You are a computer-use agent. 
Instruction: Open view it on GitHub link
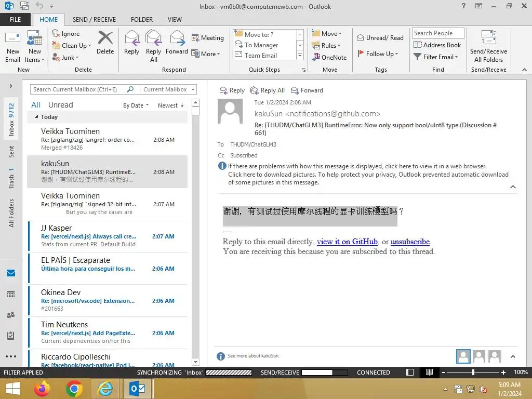click(x=347, y=242)
